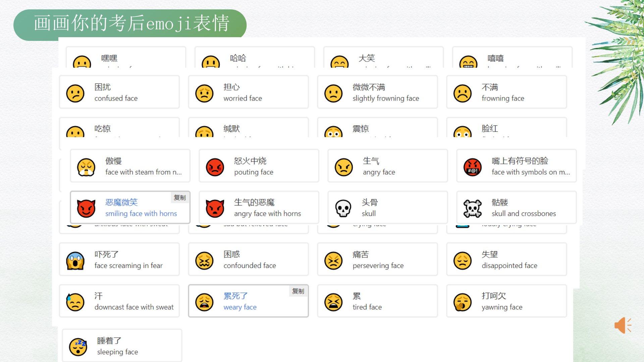
Task: Click the face screaming in fear emoji
Action: (75, 260)
